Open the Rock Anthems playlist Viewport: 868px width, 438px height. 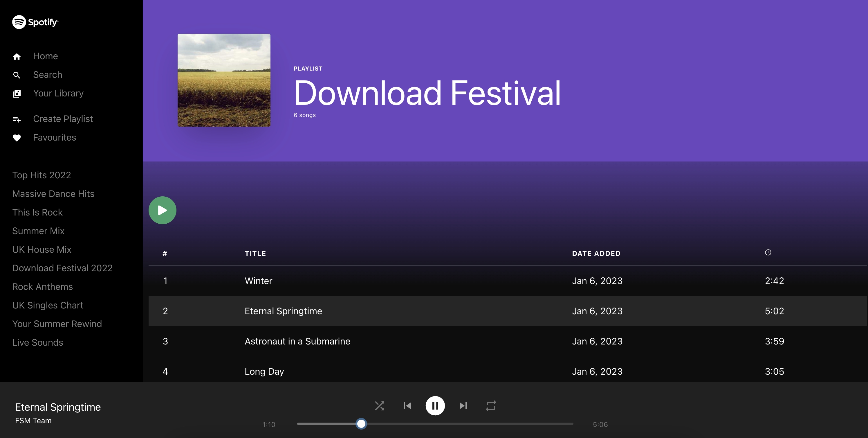[x=42, y=286]
